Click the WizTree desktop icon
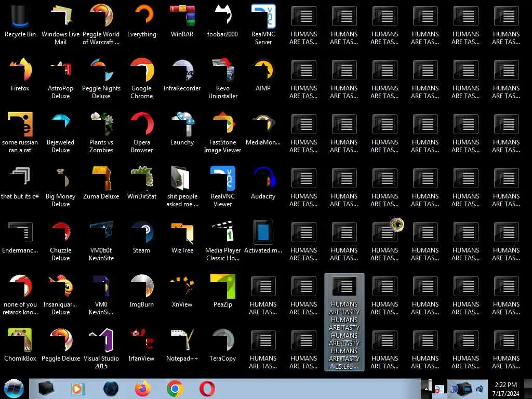The height and width of the screenshot is (399, 532). pyautogui.click(x=182, y=237)
